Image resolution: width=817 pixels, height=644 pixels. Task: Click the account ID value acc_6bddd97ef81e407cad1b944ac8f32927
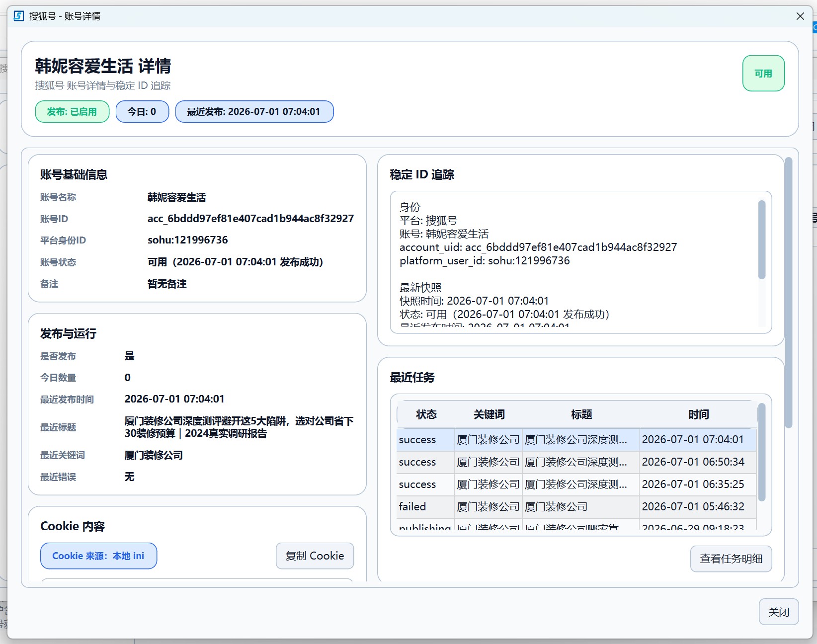pos(250,219)
